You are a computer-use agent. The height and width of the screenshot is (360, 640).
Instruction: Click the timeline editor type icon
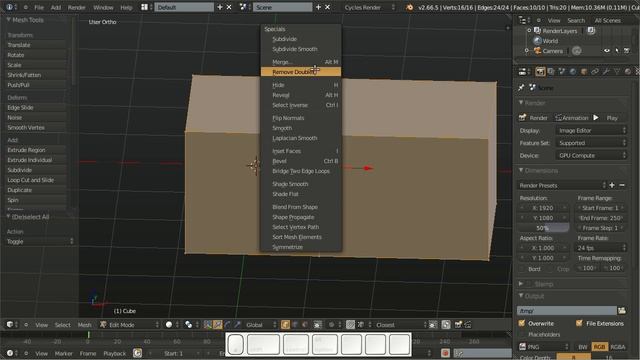click(10, 353)
